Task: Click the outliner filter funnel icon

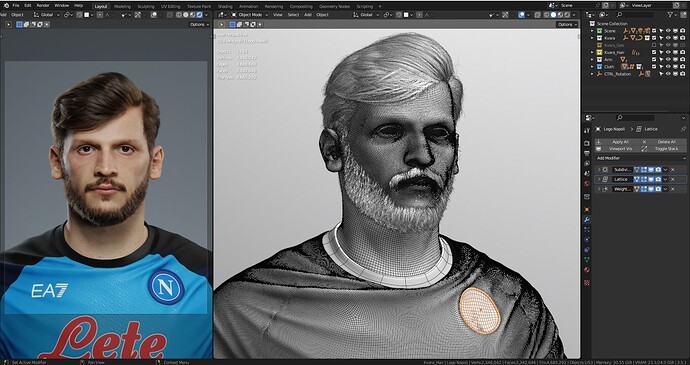Action: [x=671, y=15]
